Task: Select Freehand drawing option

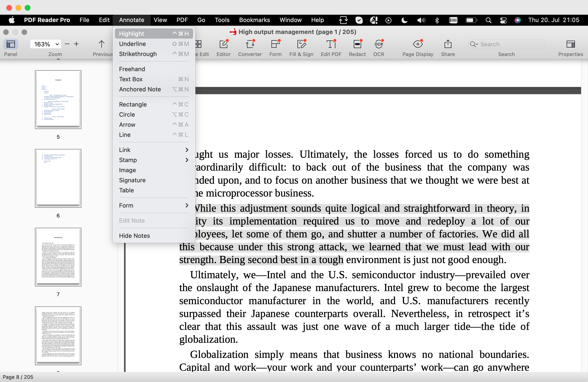Action: click(154, 69)
